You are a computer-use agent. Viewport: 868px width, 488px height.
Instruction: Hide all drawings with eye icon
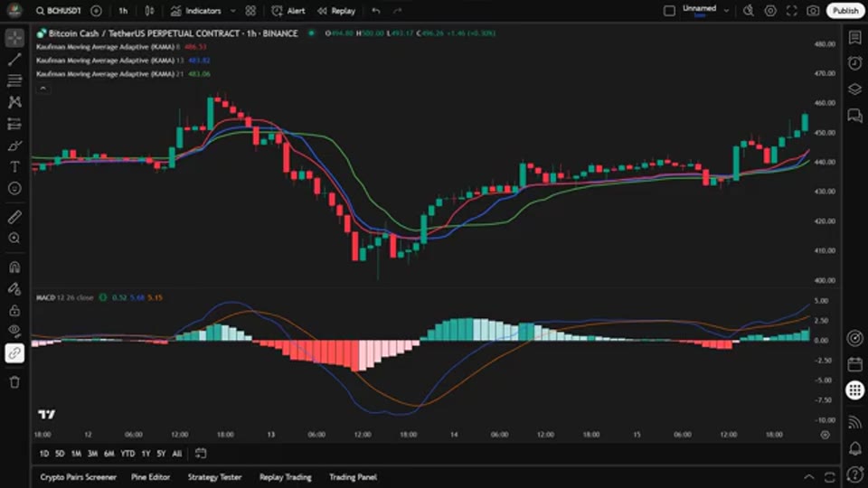[14, 331]
